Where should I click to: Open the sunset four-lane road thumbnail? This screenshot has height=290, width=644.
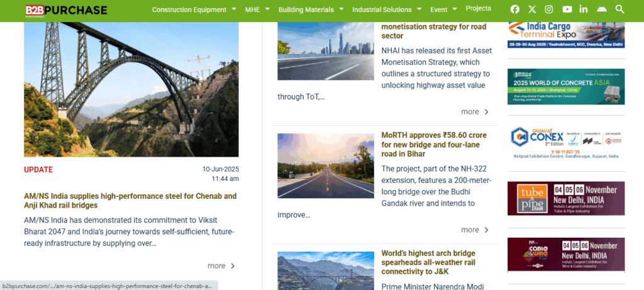pos(326,165)
